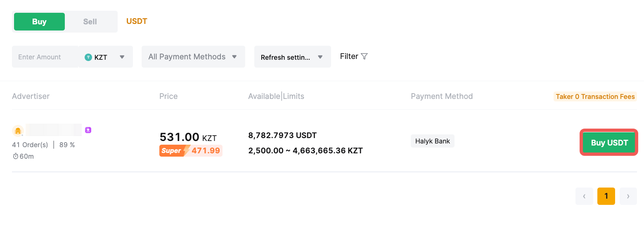644x230 pixels.
Task: Select the USDT coin tab
Action: pos(137,21)
